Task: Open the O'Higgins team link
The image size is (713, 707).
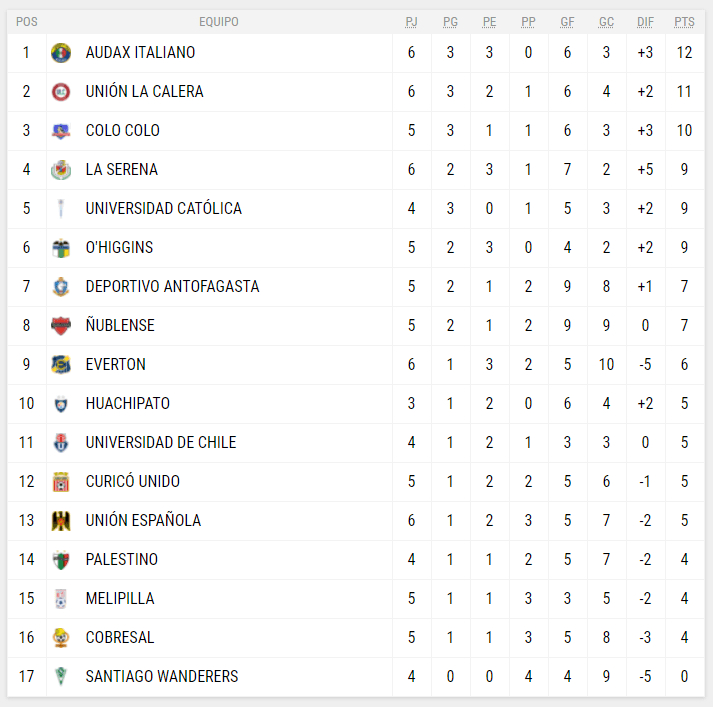Action: pos(119,248)
